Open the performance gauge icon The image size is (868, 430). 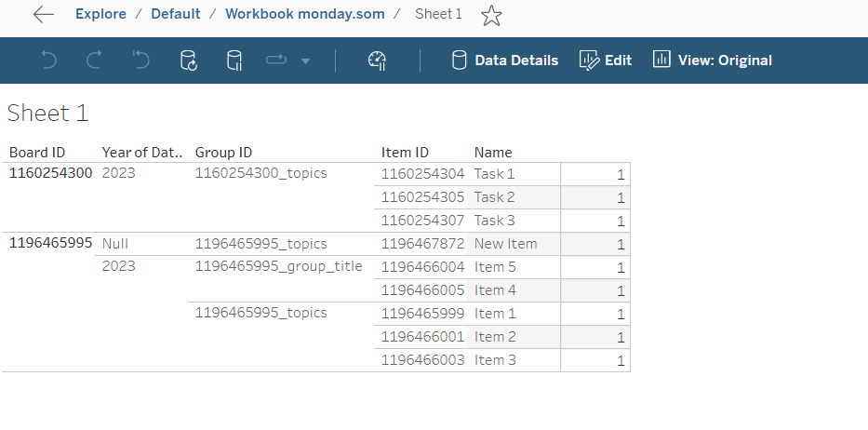[x=377, y=60]
